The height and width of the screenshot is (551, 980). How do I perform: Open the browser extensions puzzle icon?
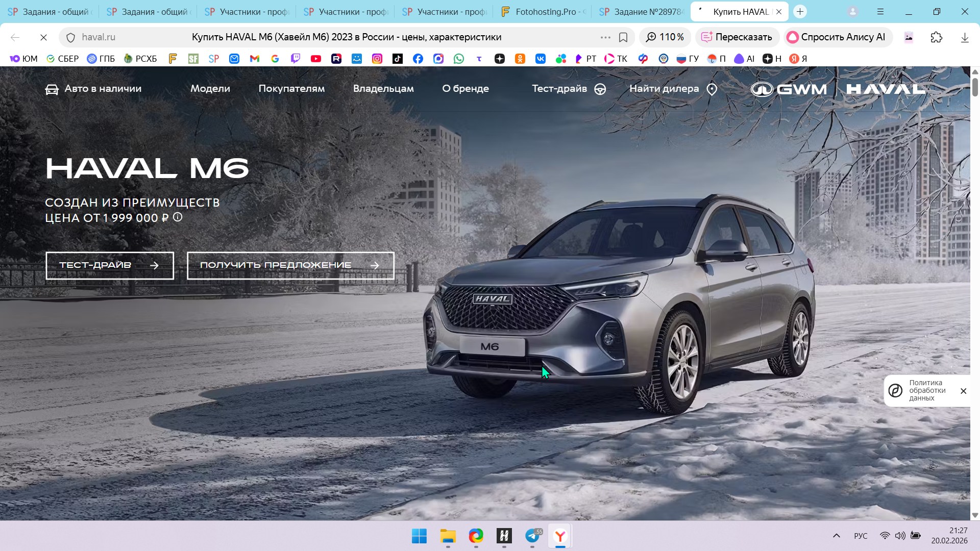click(x=936, y=37)
